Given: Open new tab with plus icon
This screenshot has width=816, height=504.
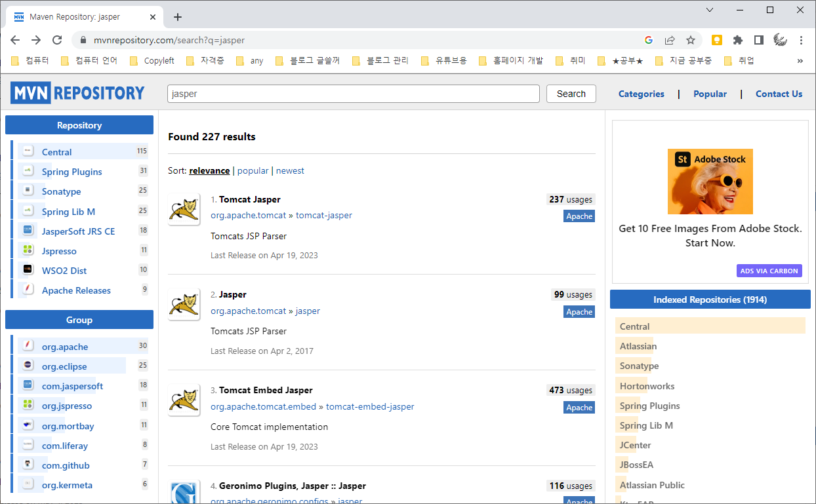Looking at the screenshot, I should click(x=177, y=17).
